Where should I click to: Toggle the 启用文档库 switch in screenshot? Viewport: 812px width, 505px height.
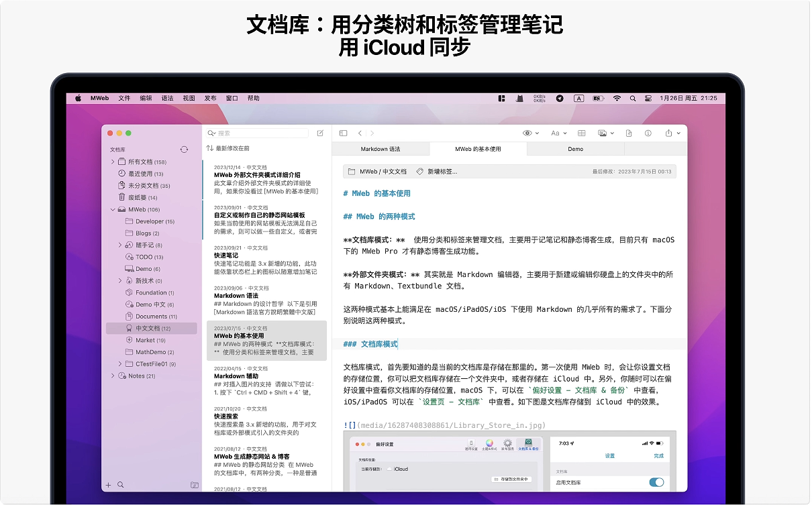pyautogui.click(x=656, y=482)
